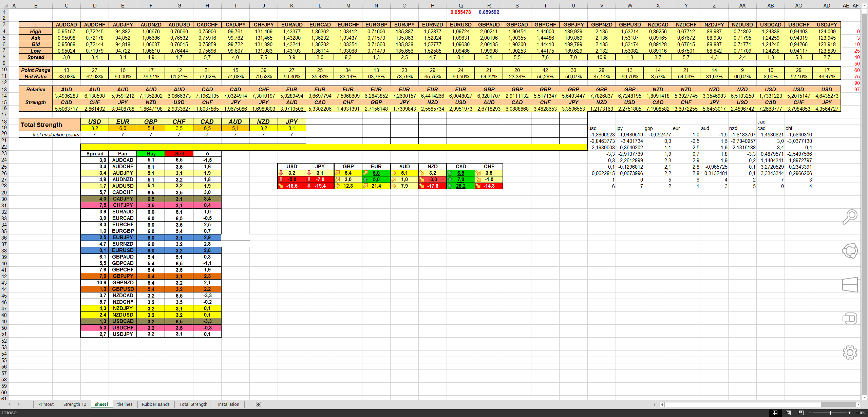Click the sheet tab scroll left arrow
The width and height of the screenshot is (868, 417).
click(9, 404)
